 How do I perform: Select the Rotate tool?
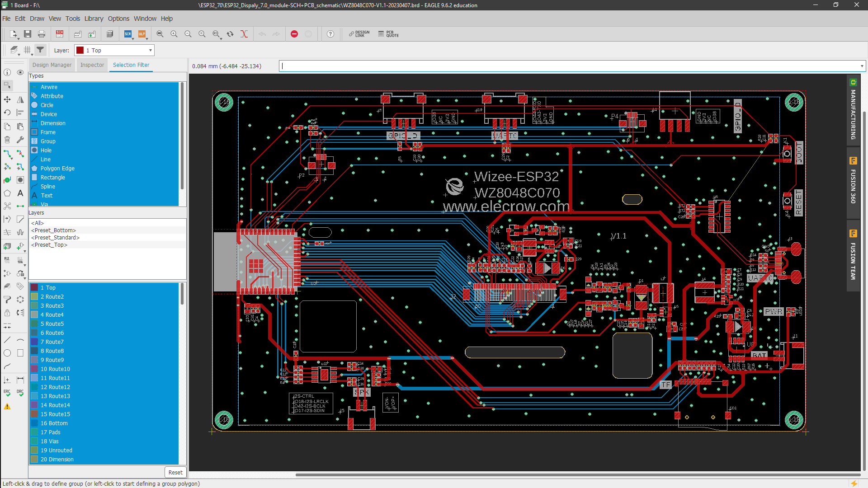(7, 113)
